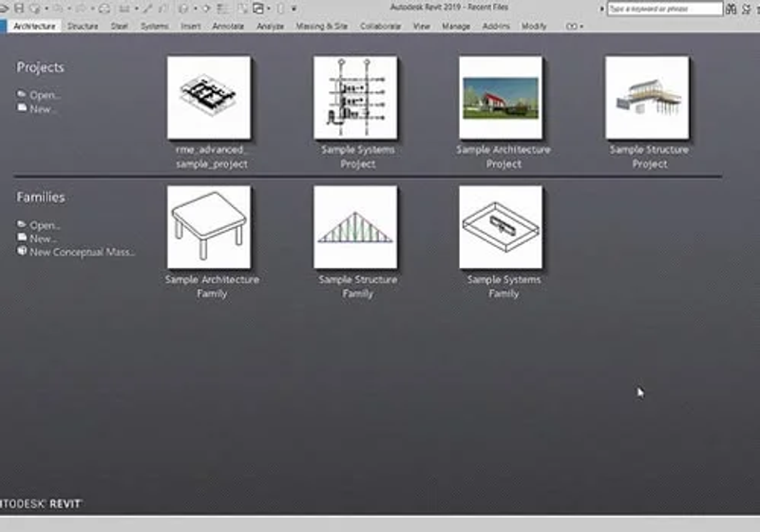The height and width of the screenshot is (532, 760).
Task: Click the binoculars search icon
Action: pos(731,9)
